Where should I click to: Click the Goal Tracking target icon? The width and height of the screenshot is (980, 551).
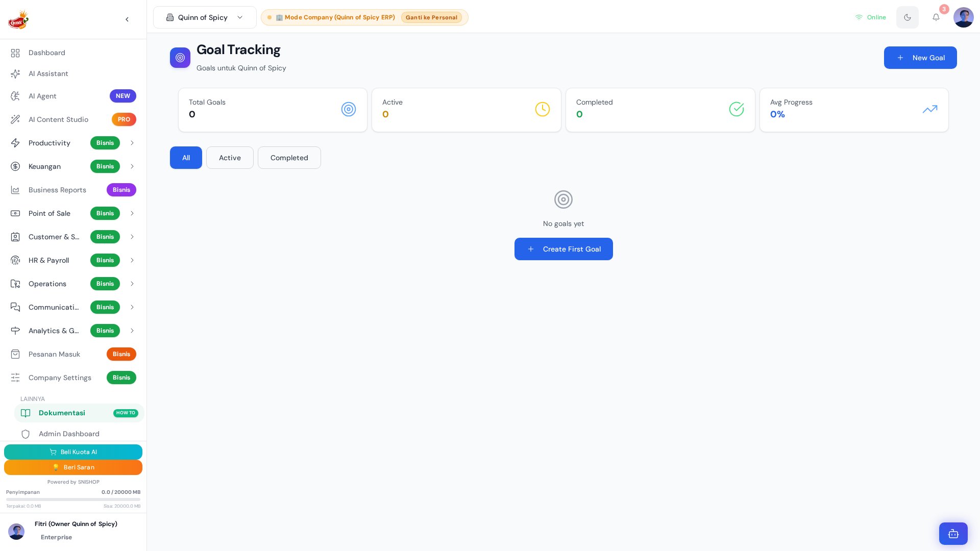coord(180,58)
